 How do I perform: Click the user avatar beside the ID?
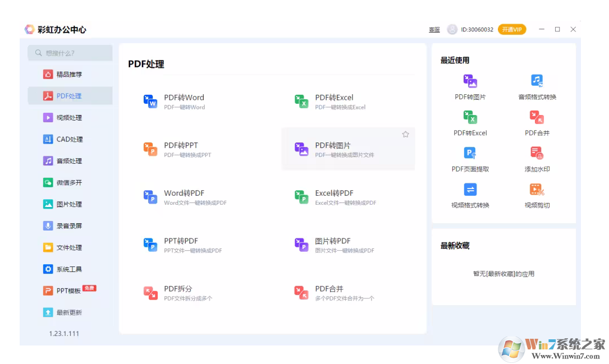tap(452, 29)
